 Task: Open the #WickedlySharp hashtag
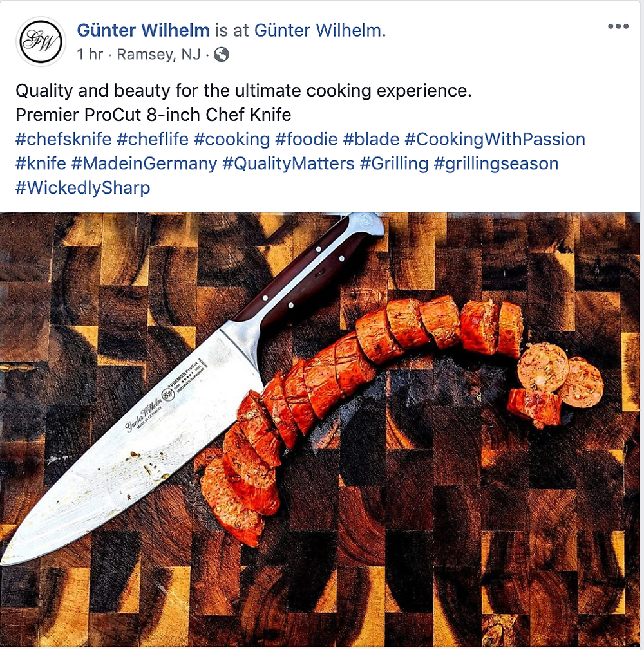(x=82, y=188)
